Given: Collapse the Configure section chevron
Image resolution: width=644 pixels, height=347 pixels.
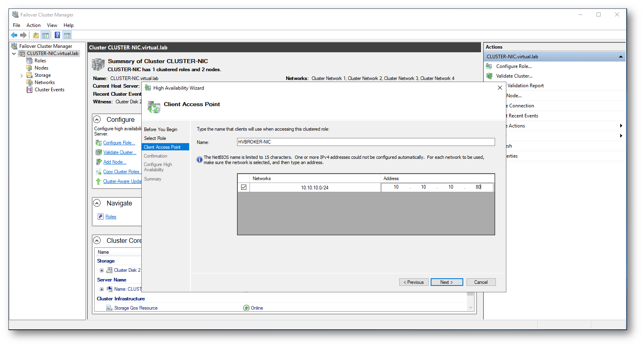Looking at the screenshot, I should pos(97,119).
